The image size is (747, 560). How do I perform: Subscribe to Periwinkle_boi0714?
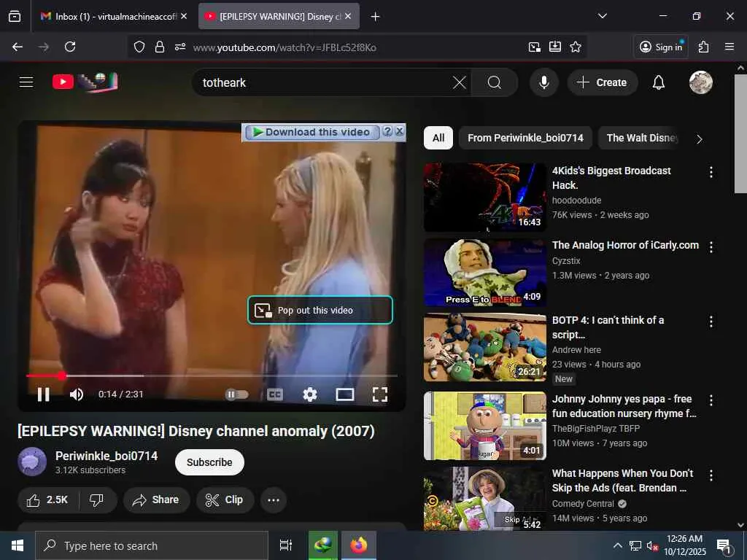pyautogui.click(x=209, y=462)
